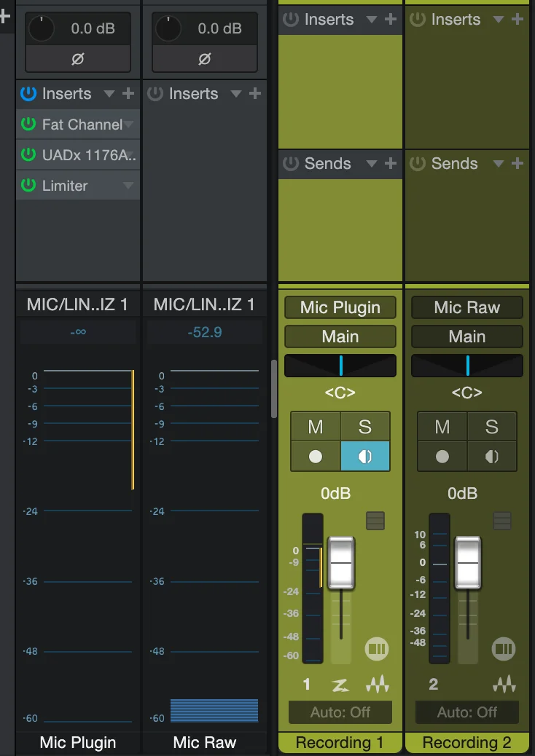The height and width of the screenshot is (756, 535).
Task: Invert phase on Mic Raw input channel
Action: 205,59
